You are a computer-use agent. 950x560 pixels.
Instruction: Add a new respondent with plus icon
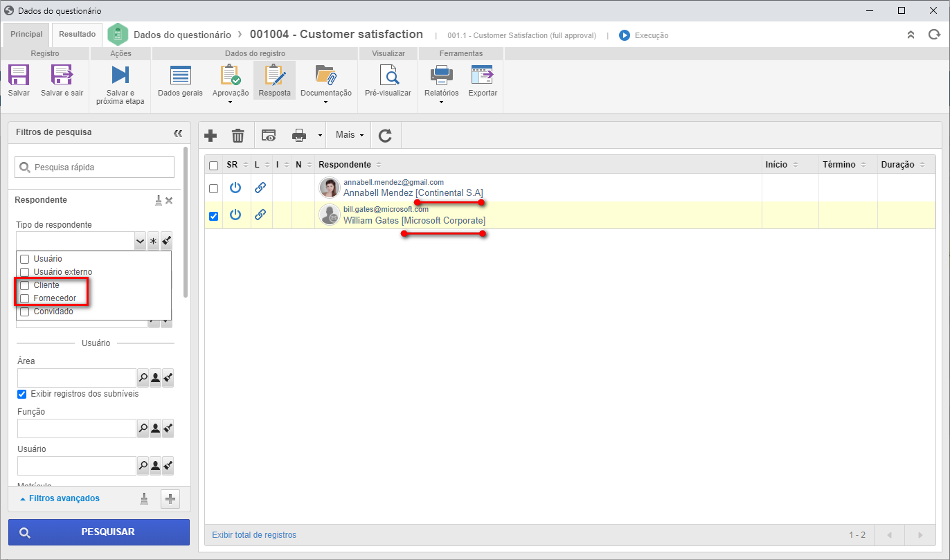click(210, 136)
